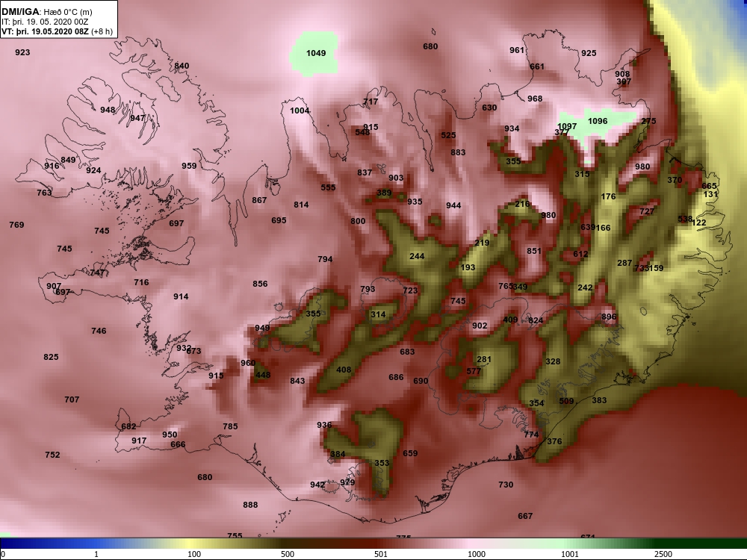This screenshot has height=560, width=747.
Task: Click the value 383 label
Action: coord(599,400)
